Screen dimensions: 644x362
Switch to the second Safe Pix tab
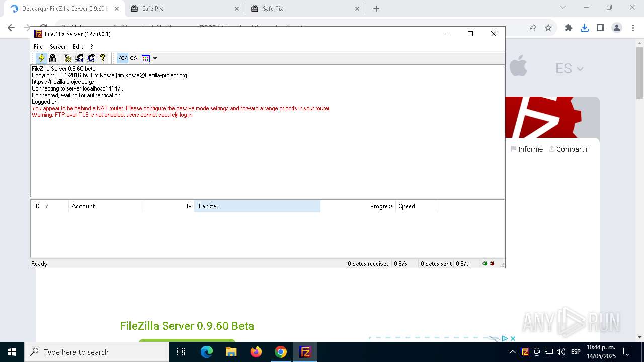point(305,9)
